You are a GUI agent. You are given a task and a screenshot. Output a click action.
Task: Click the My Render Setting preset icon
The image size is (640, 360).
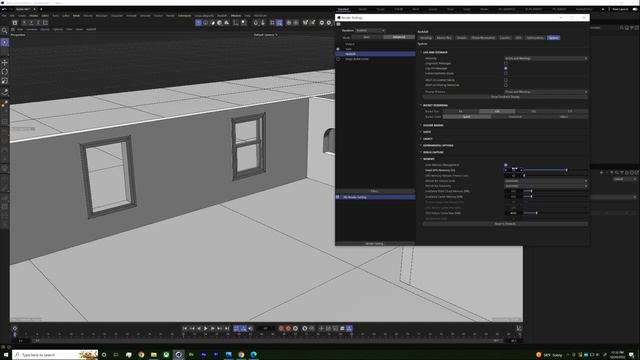[338, 197]
